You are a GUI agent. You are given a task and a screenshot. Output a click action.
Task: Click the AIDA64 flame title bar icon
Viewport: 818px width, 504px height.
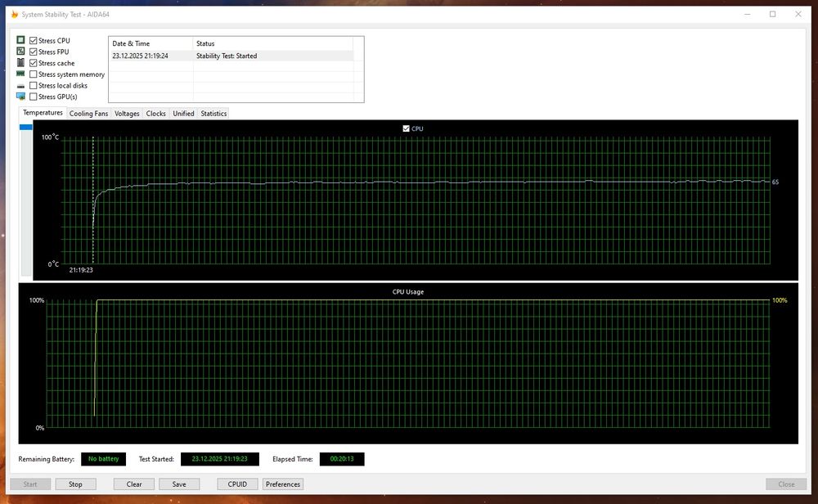pyautogui.click(x=14, y=15)
